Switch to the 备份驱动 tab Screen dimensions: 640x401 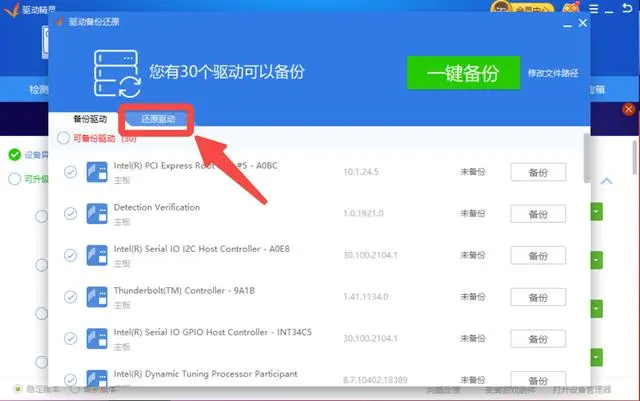pos(90,118)
